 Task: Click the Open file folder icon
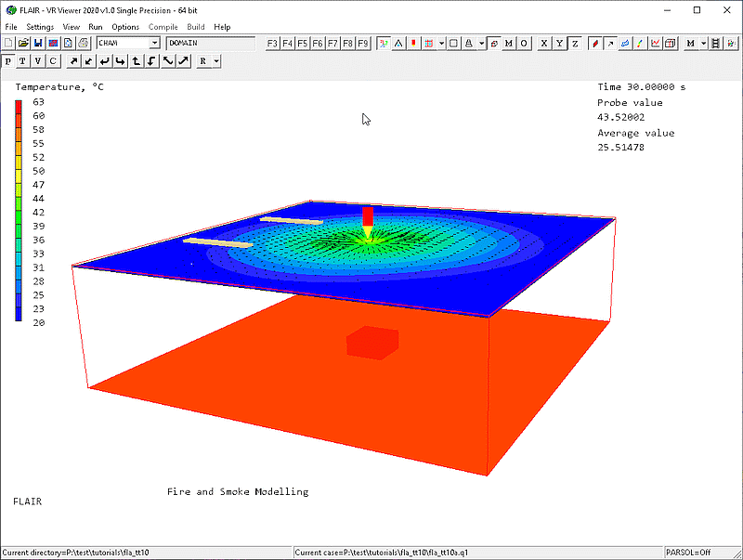(23, 43)
